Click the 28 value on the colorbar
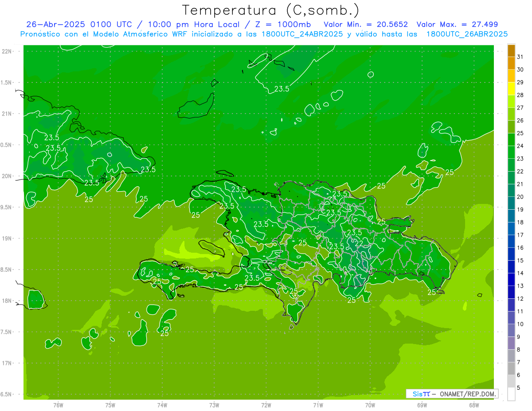 (x=520, y=95)
